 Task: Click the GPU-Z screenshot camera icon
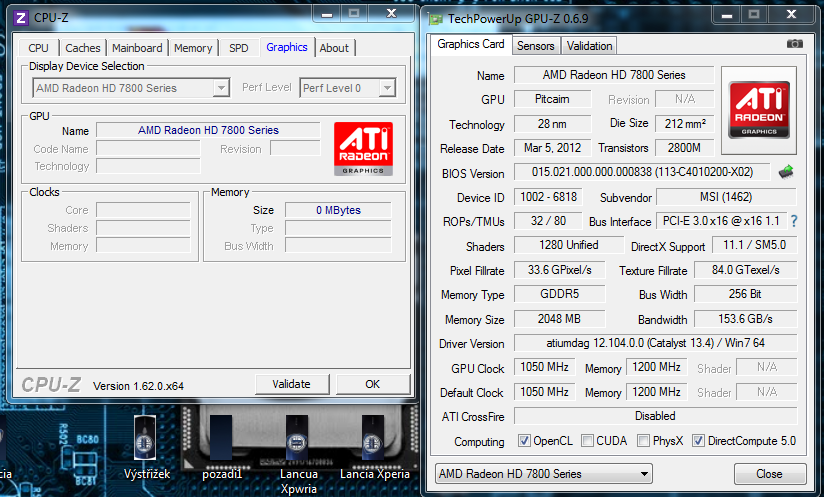pos(794,44)
